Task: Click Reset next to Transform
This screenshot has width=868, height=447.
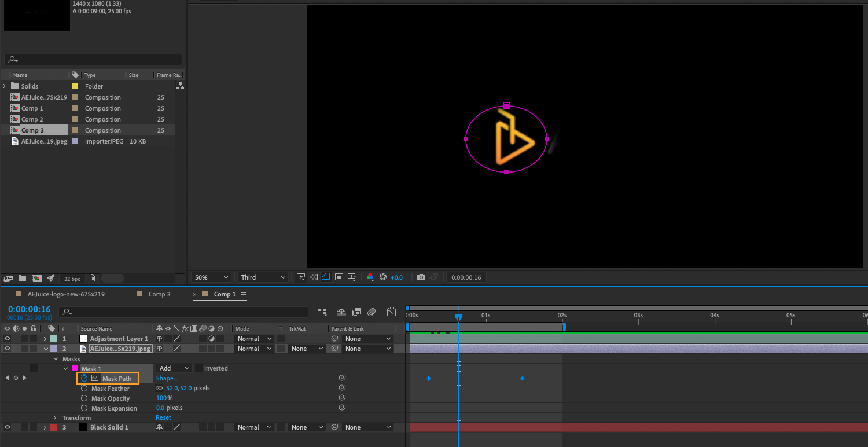Action: coord(163,417)
